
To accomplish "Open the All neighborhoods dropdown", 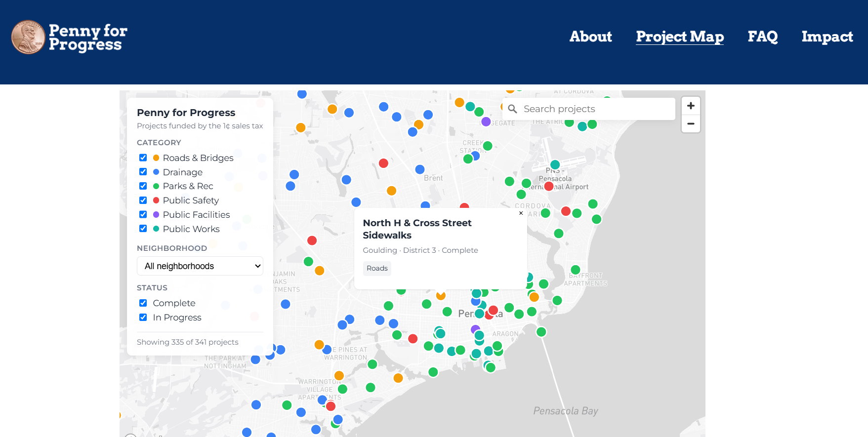I will pyautogui.click(x=200, y=266).
